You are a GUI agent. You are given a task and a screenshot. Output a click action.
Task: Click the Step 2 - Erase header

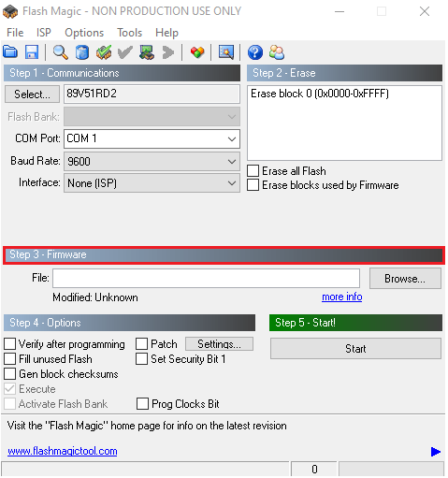tap(344, 73)
